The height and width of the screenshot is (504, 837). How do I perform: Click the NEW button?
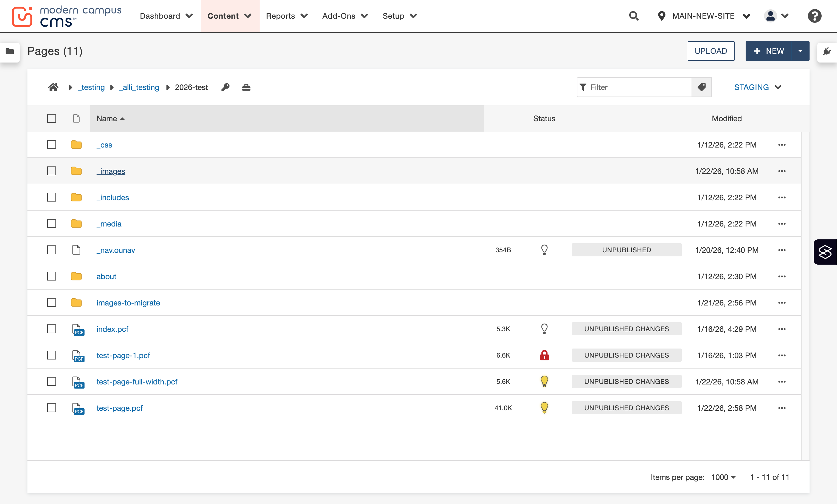768,51
